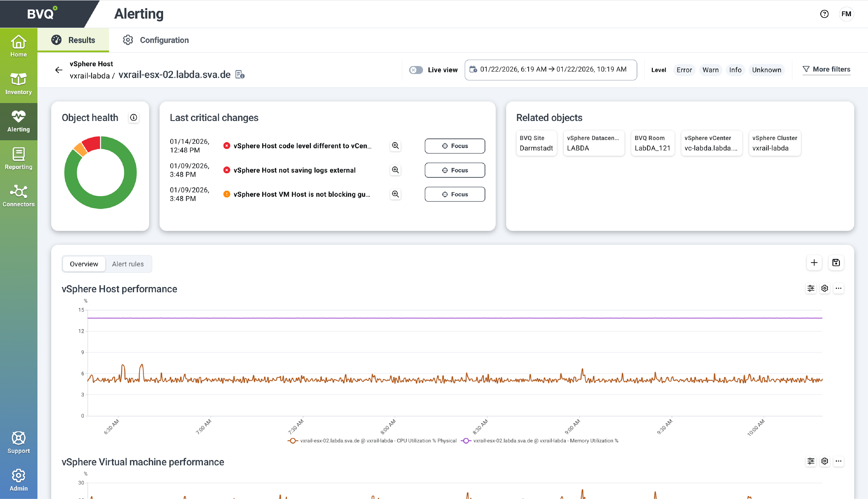Expand More filters

click(x=826, y=69)
